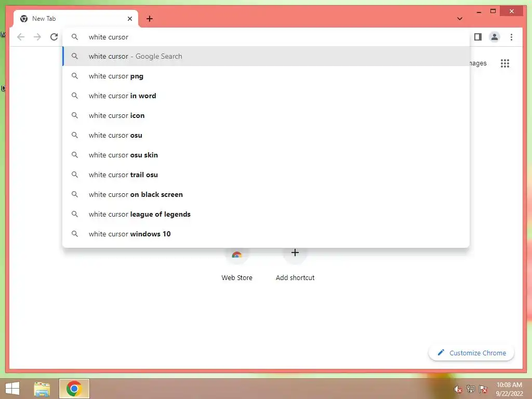532x399 pixels.
Task: Open the Action Center flag icon
Action: pos(483,389)
